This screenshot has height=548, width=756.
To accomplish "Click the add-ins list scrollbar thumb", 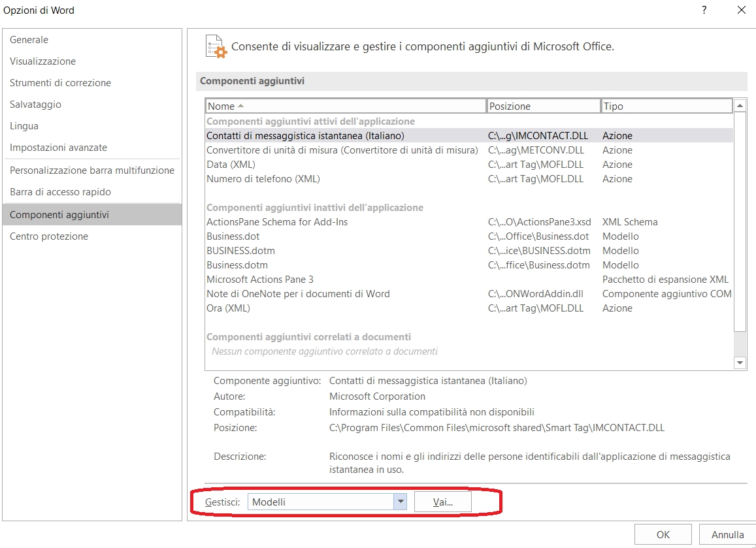I will 740,221.
